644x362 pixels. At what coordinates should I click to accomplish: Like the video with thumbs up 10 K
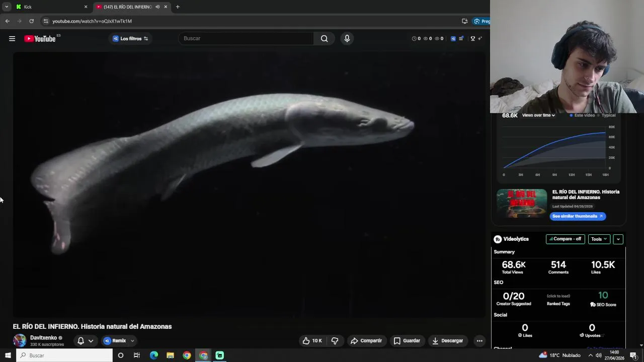(312, 341)
